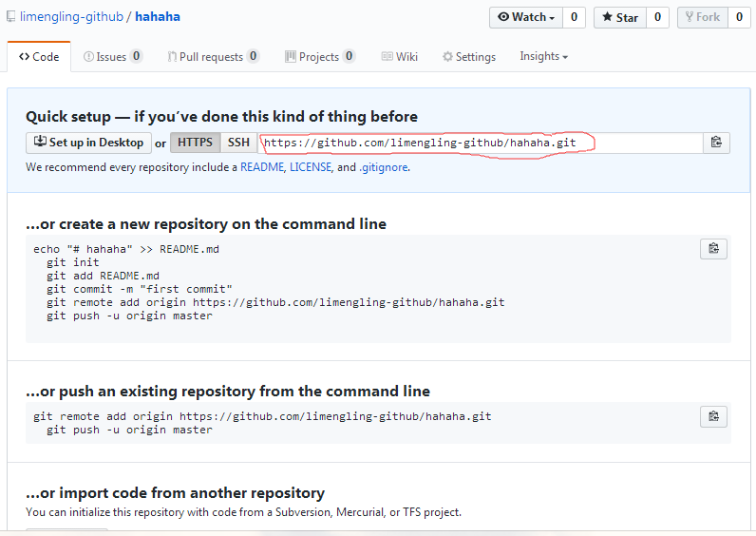Open the Pull requests tab
Screen dimensions: 756x536
pyautogui.click(x=213, y=57)
